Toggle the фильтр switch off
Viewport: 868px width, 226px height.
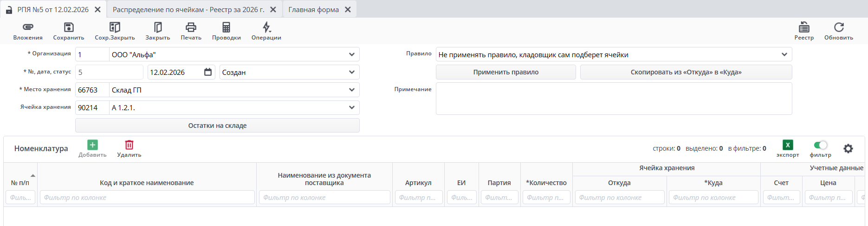pos(820,145)
